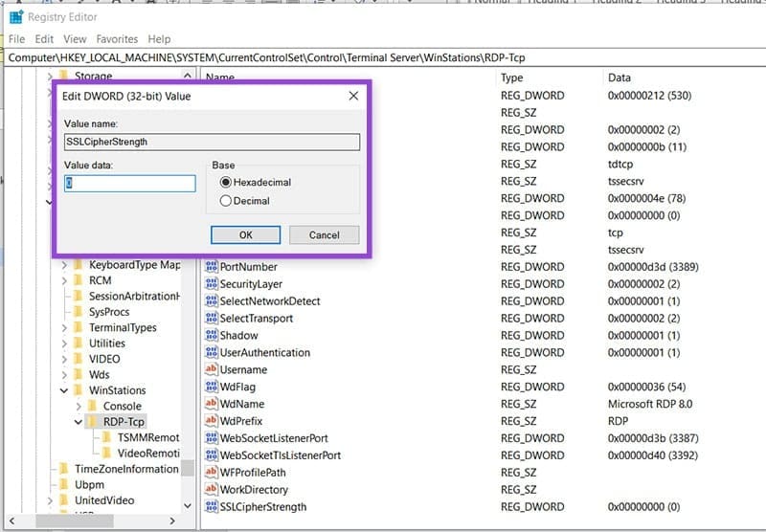This screenshot has width=766, height=532.
Task: Select the PortNumber DWORD value icon
Action: click(x=211, y=267)
